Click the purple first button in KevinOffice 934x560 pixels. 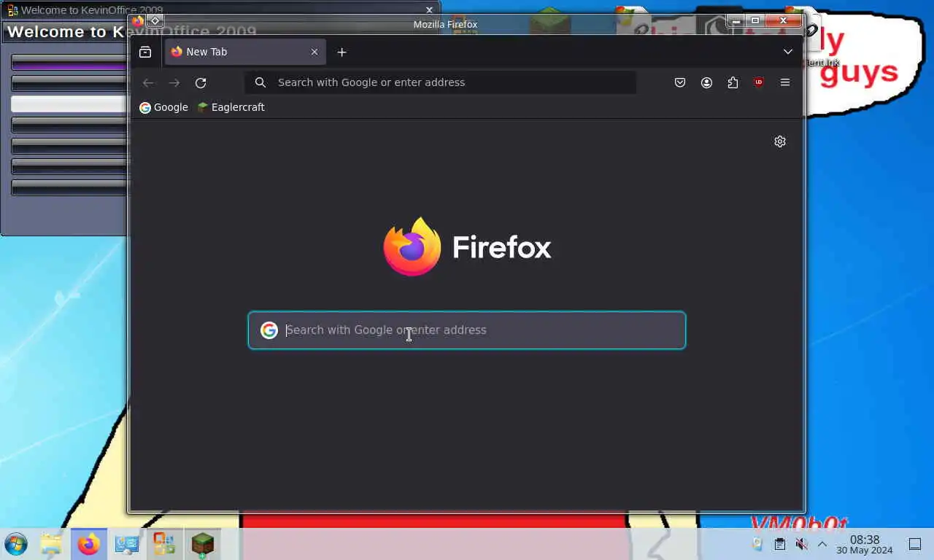point(69,63)
